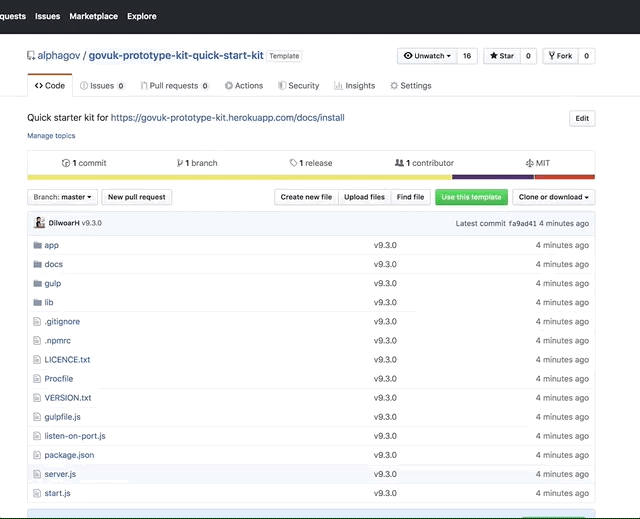This screenshot has width=640, height=519.
Task: Open the Insights tab
Action: pyautogui.click(x=355, y=86)
